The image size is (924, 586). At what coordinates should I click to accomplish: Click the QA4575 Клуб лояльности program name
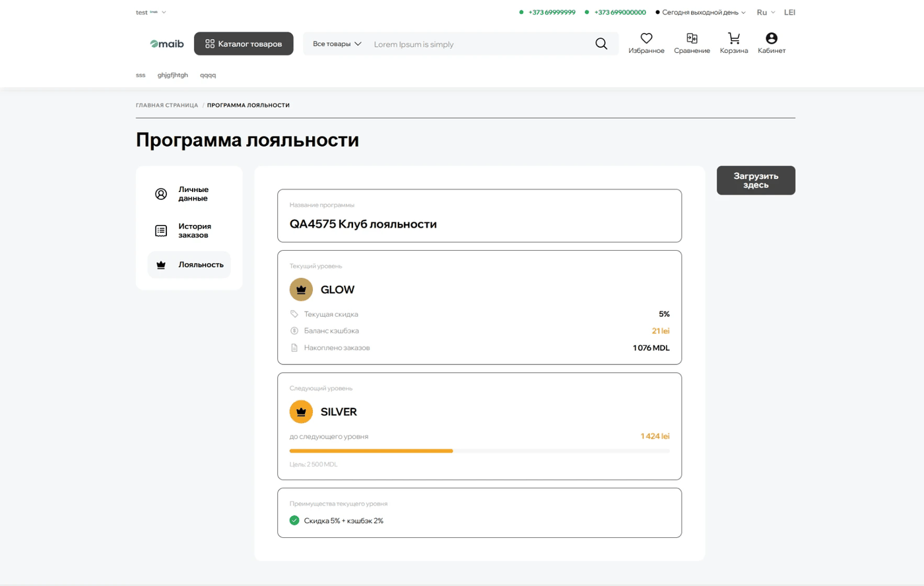point(363,224)
